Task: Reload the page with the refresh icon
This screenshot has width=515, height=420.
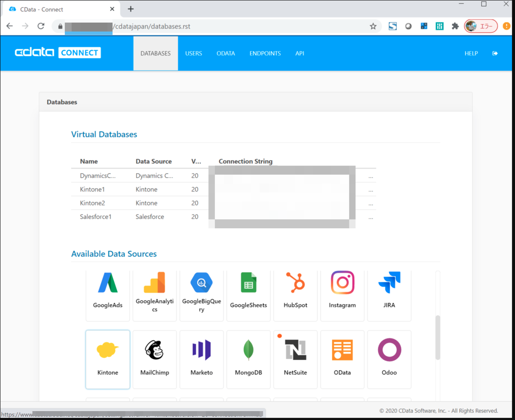Action: 41,26
